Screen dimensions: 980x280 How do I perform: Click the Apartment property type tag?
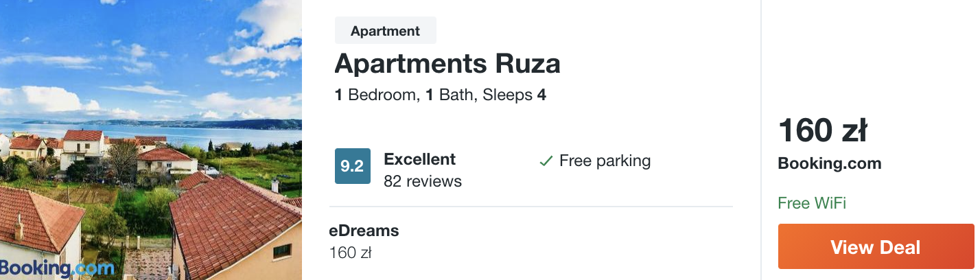point(386,31)
